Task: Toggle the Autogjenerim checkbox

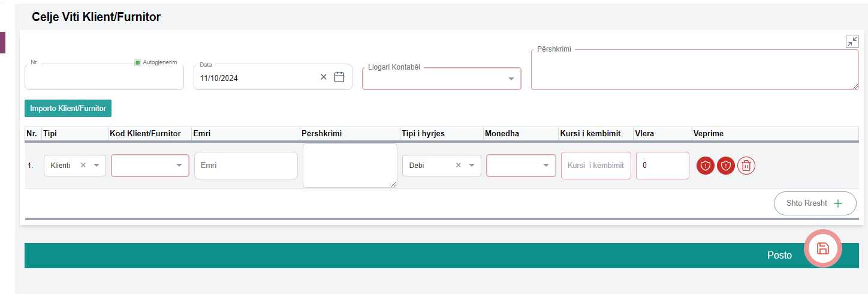Action: (x=138, y=62)
